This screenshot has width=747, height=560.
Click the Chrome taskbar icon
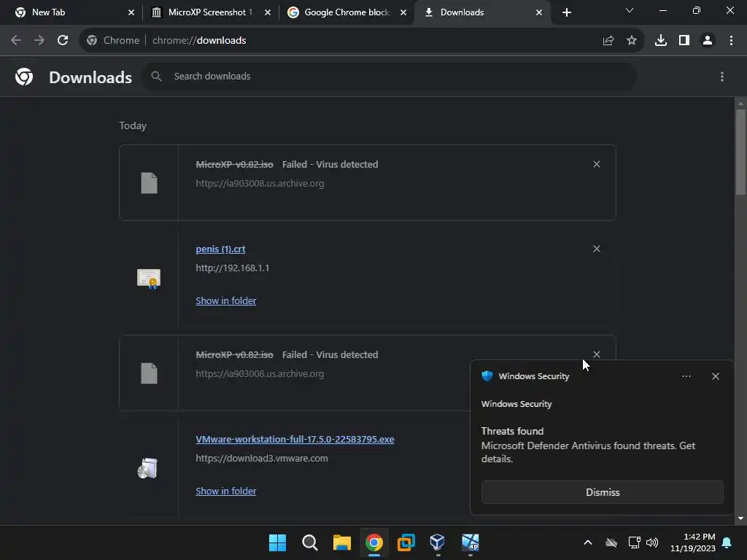pyautogui.click(x=374, y=542)
